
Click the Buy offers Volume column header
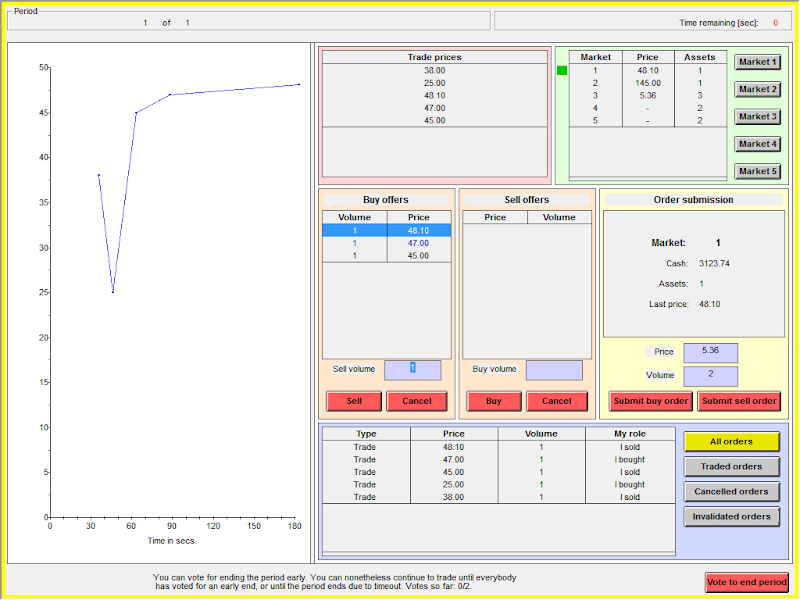(355, 217)
